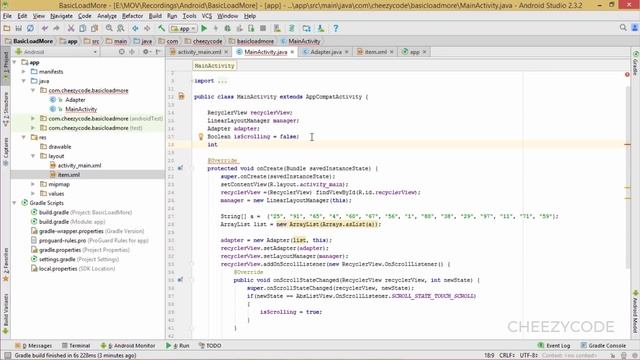640x360 pixels.
Task: Open the Android Monitor tool window
Action: (x=128, y=345)
